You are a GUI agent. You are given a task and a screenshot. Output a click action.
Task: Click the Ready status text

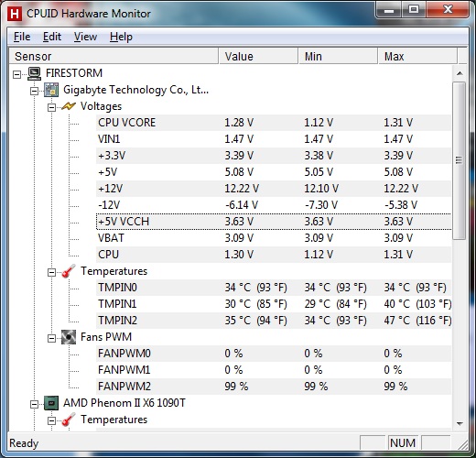pos(24,443)
